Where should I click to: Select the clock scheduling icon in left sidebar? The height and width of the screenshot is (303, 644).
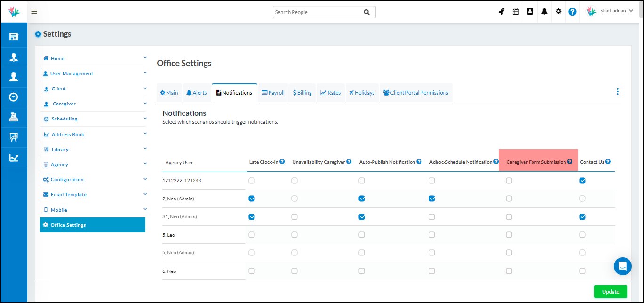14,97
